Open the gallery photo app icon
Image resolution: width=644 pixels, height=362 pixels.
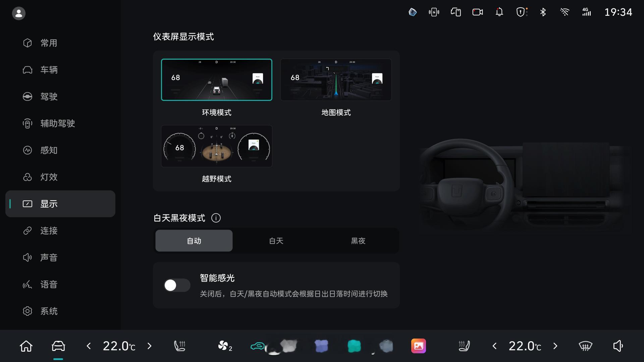tap(419, 346)
